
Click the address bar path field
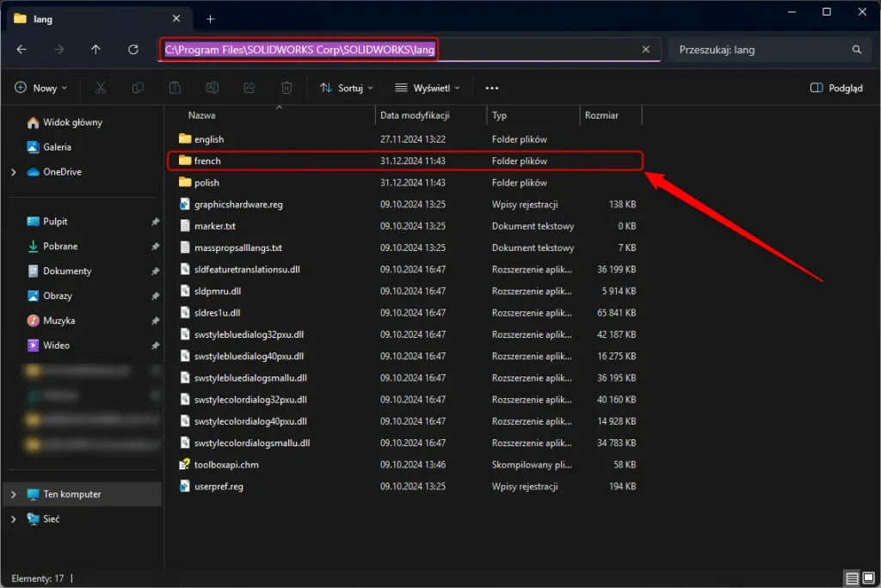(x=410, y=49)
